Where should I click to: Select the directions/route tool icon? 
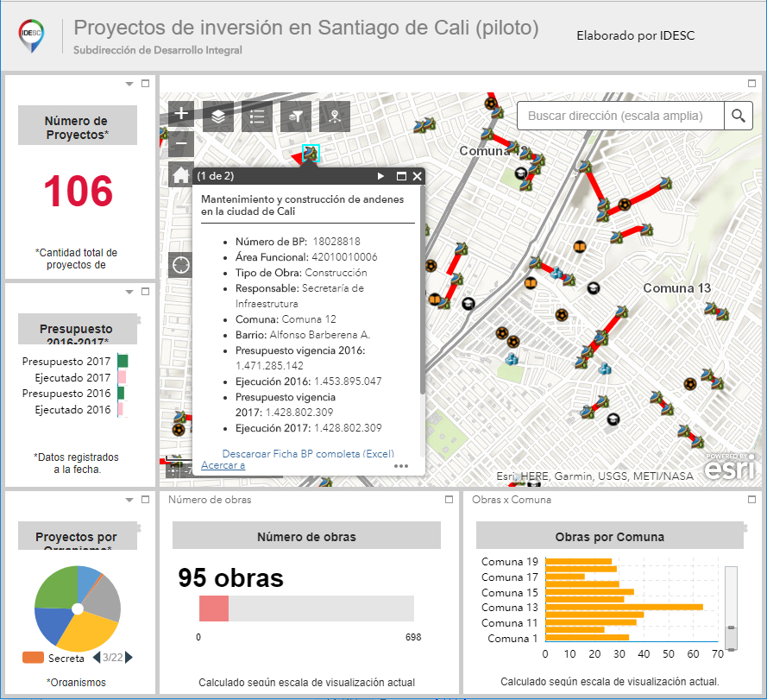coord(335,115)
